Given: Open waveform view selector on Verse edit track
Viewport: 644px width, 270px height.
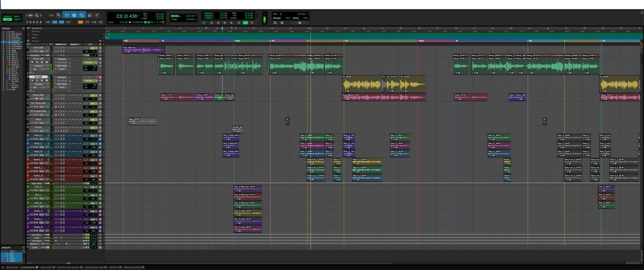Looking at the screenshot, I should coord(39,66).
